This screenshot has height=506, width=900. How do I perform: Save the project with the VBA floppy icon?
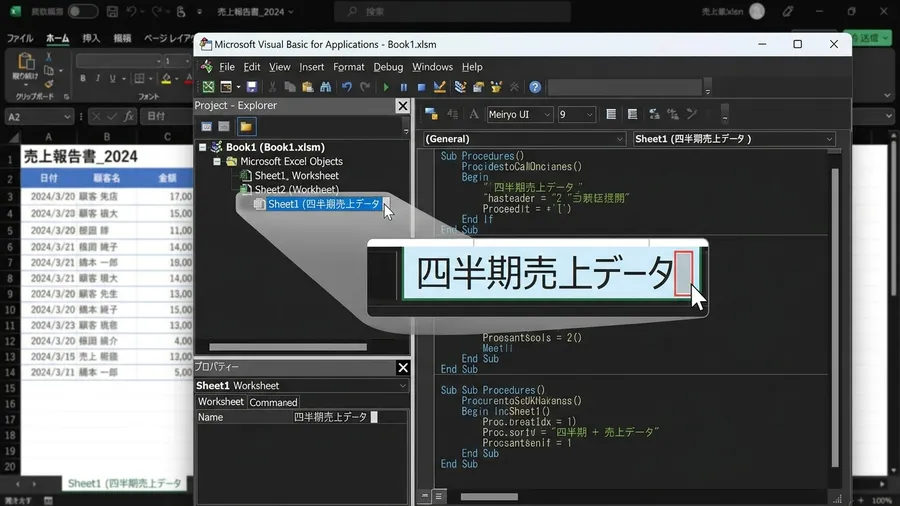[251, 87]
